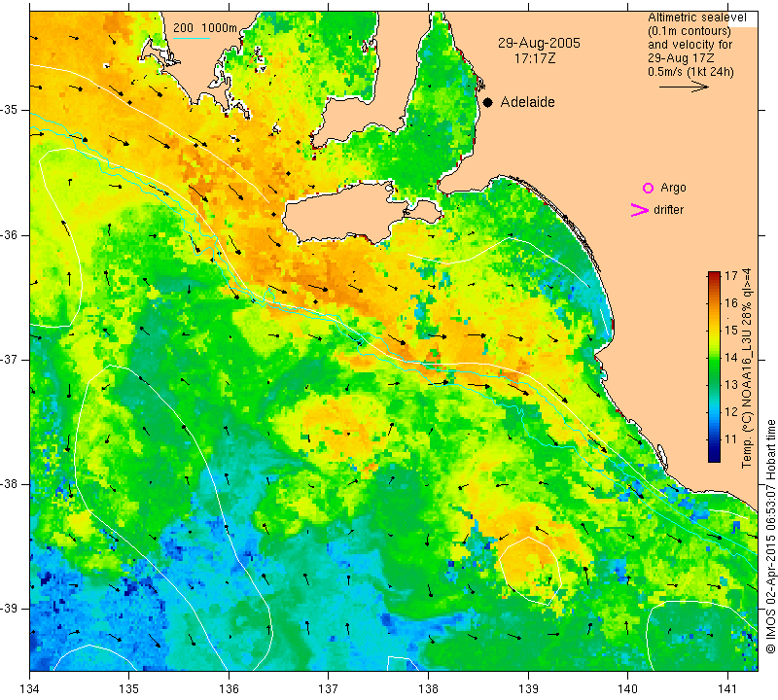
Task: Click the magenta drifter legend arrowhead
Action: [x=640, y=210]
